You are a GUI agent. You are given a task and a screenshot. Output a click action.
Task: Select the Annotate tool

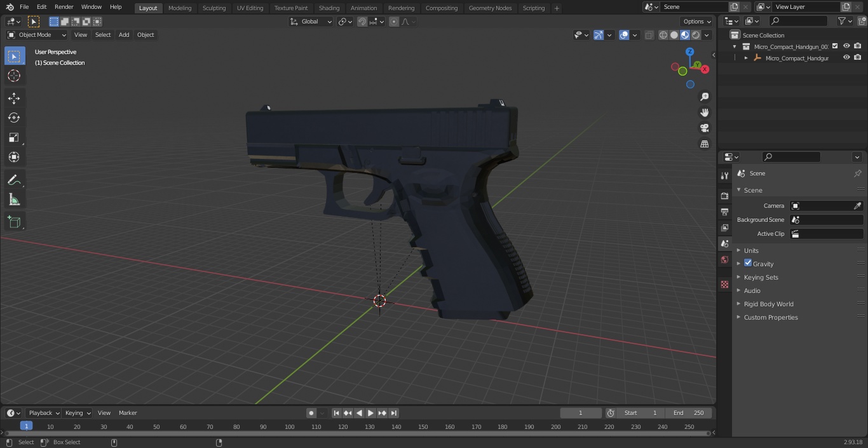pos(14,180)
